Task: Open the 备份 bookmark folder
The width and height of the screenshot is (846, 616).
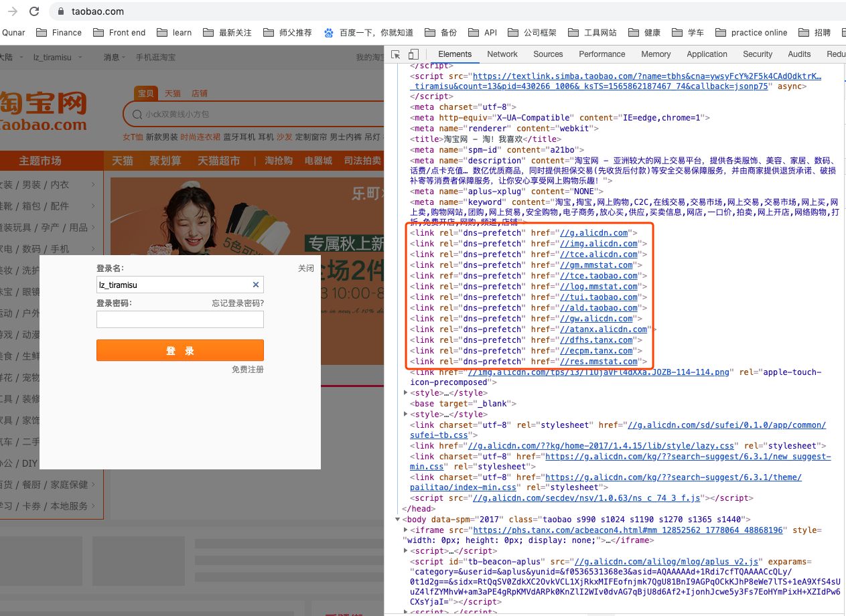Action: pos(441,32)
